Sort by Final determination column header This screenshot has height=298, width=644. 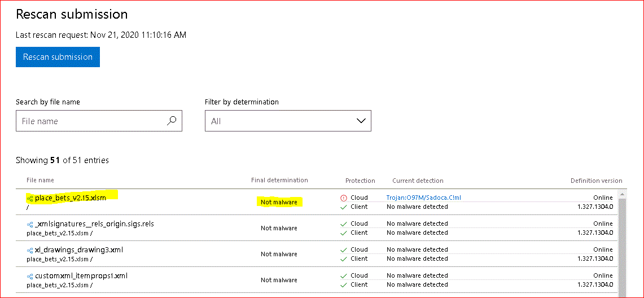pos(279,181)
